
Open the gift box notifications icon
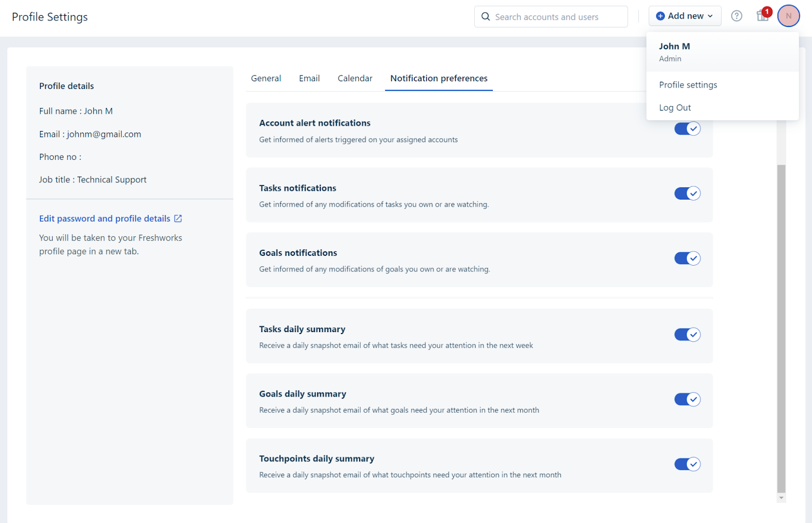[762, 16]
